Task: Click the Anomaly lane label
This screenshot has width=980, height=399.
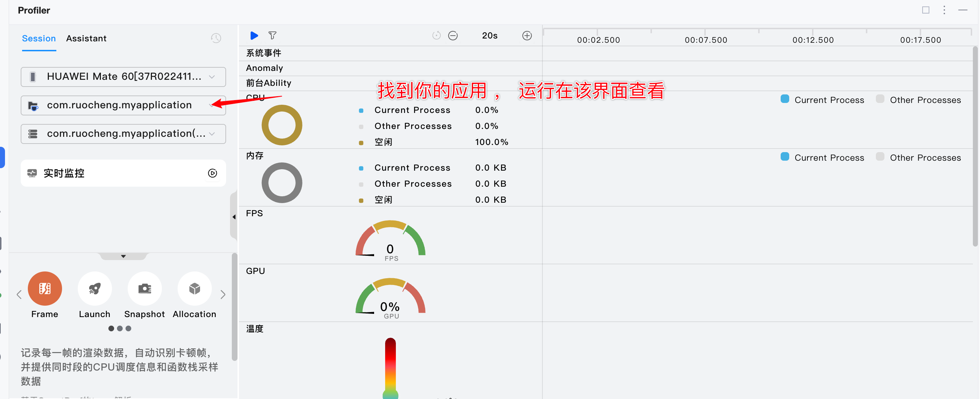Action: tap(264, 68)
